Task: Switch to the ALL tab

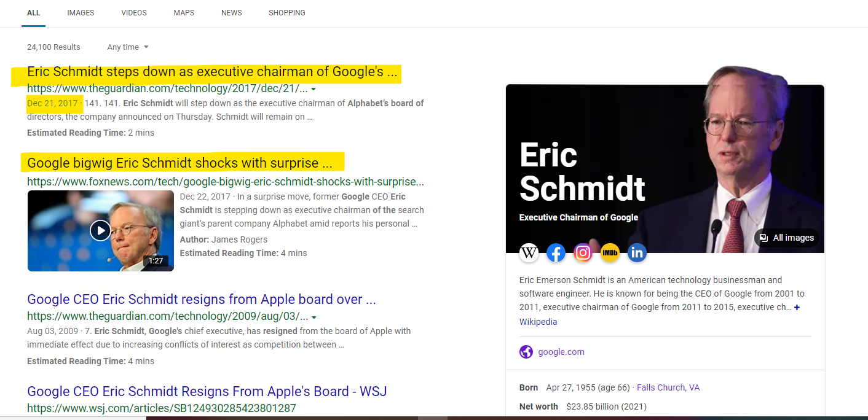Action: pos(34,13)
